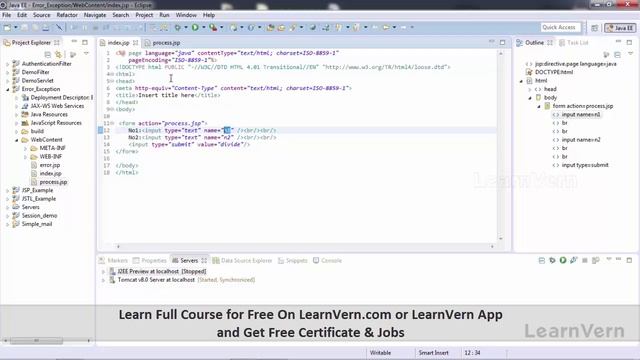Select process.jsp in Project Explorer
The width and height of the screenshot is (640, 360).
[x=53, y=182]
